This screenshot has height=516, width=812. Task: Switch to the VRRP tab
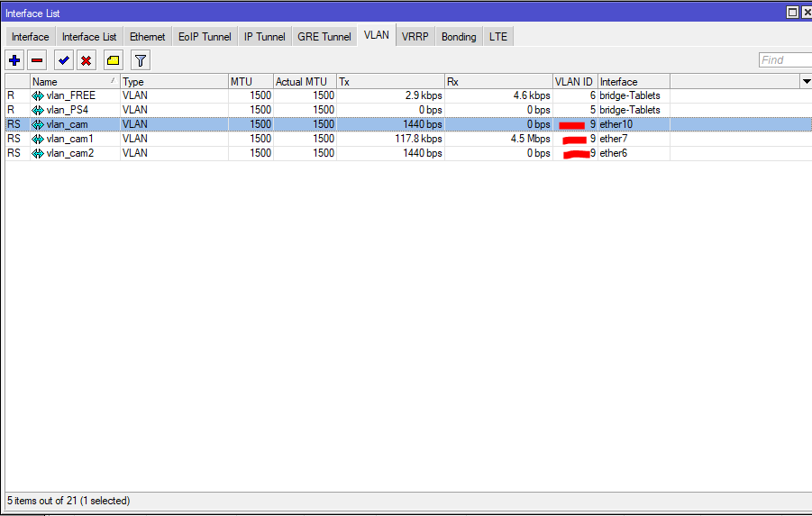pos(415,37)
